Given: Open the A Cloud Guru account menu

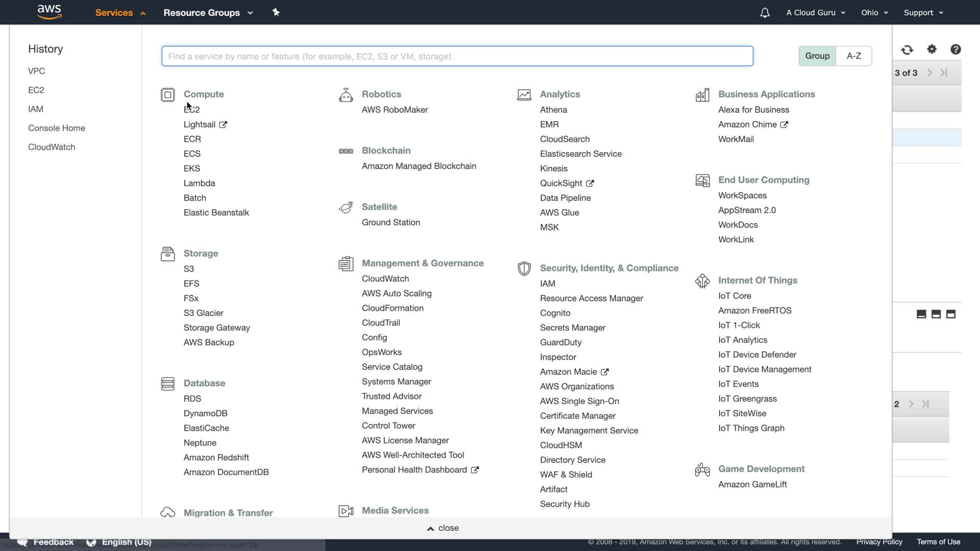Looking at the screenshot, I should click(815, 13).
